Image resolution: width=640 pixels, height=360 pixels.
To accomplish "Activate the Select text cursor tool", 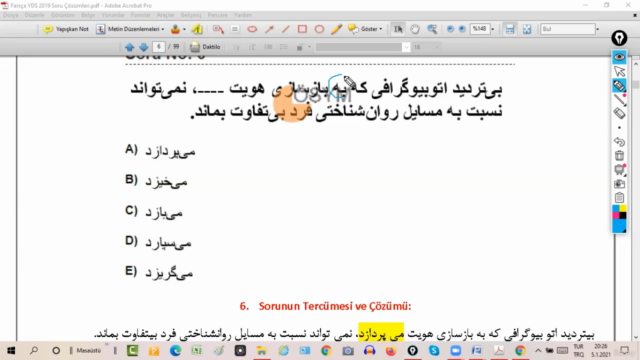I will pos(398,29).
